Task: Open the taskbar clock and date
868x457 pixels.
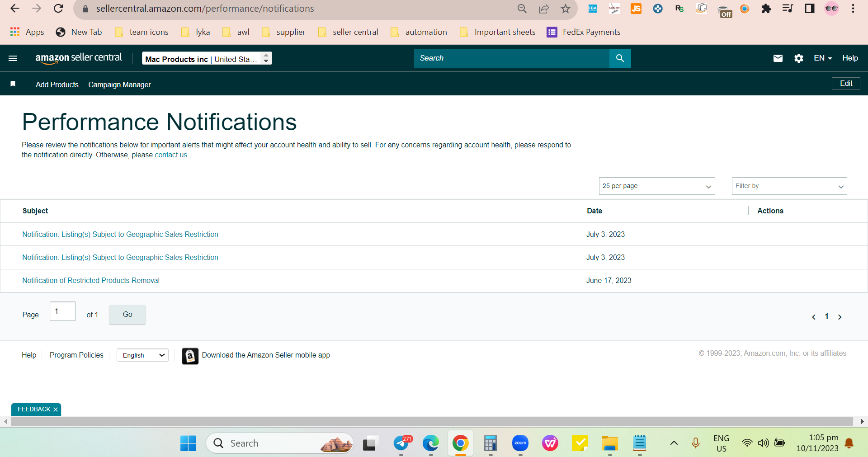Action: coord(817,443)
